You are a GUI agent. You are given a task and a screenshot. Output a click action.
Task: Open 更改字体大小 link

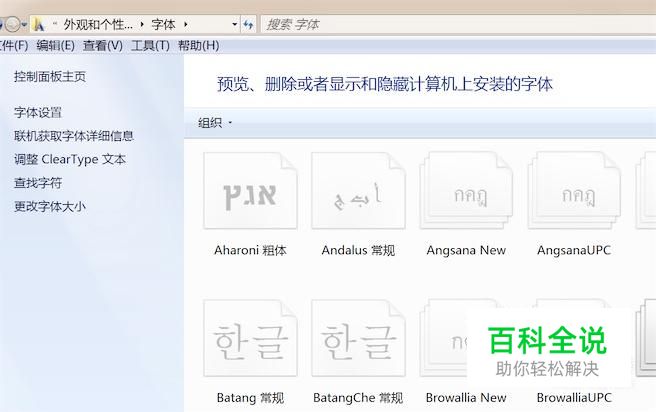50,206
